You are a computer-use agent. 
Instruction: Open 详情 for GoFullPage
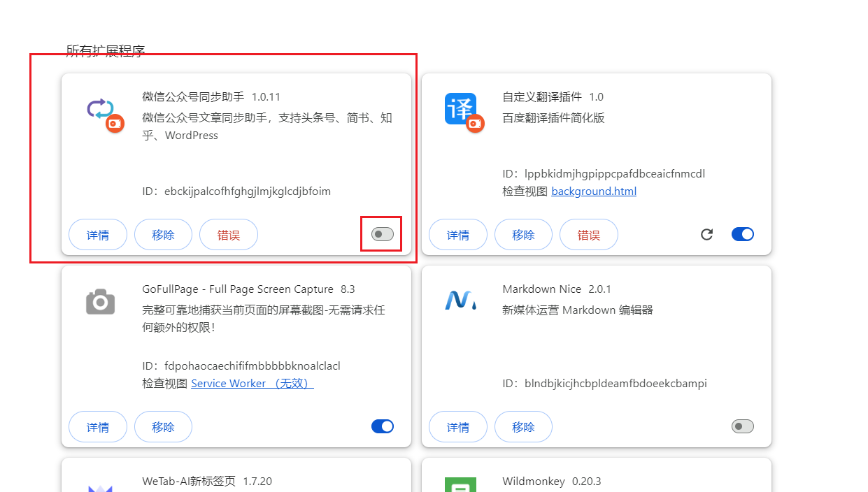coord(98,427)
